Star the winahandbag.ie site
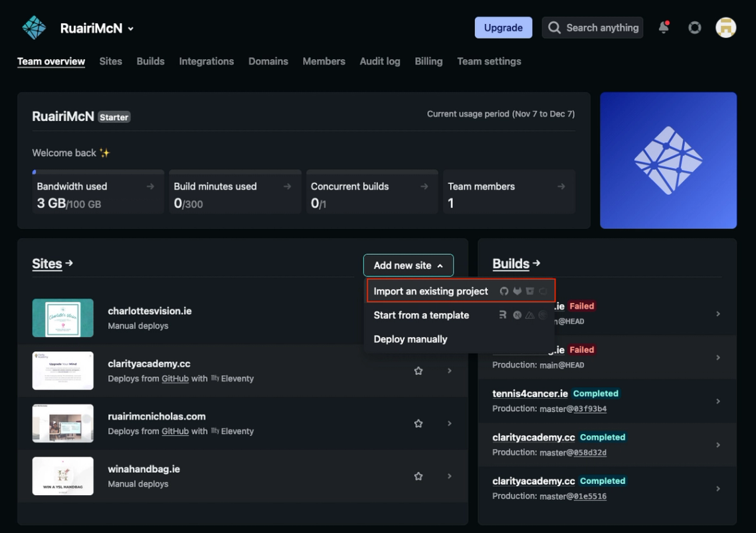The height and width of the screenshot is (533, 756). tap(419, 476)
